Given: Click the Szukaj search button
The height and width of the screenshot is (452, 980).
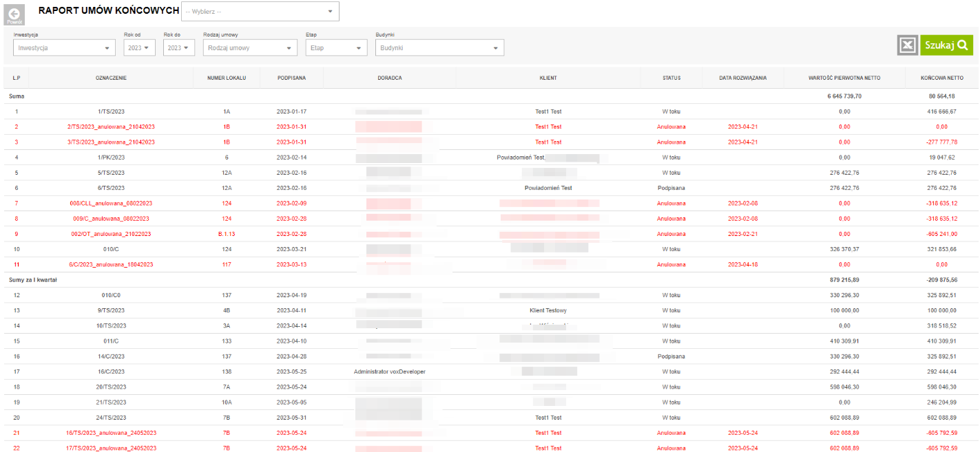Looking at the screenshot, I should point(946,45).
